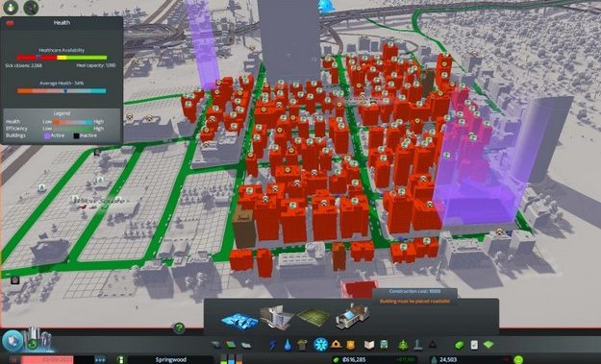Toggle the pause button by date

(x=14, y=360)
